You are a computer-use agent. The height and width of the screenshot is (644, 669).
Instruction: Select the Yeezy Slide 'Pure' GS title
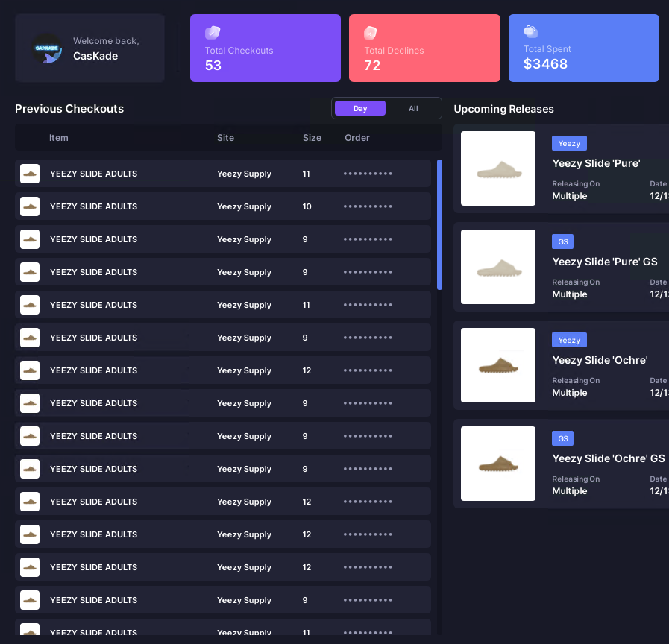605,262
